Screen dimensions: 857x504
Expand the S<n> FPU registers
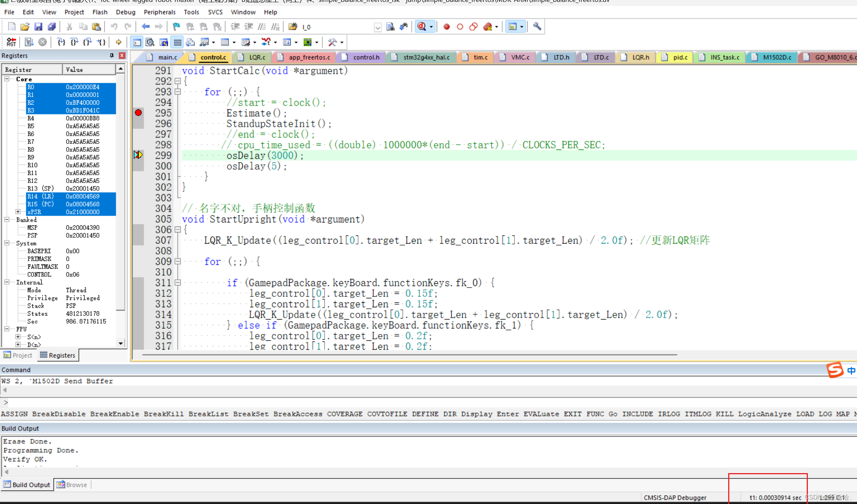click(18, 337)
